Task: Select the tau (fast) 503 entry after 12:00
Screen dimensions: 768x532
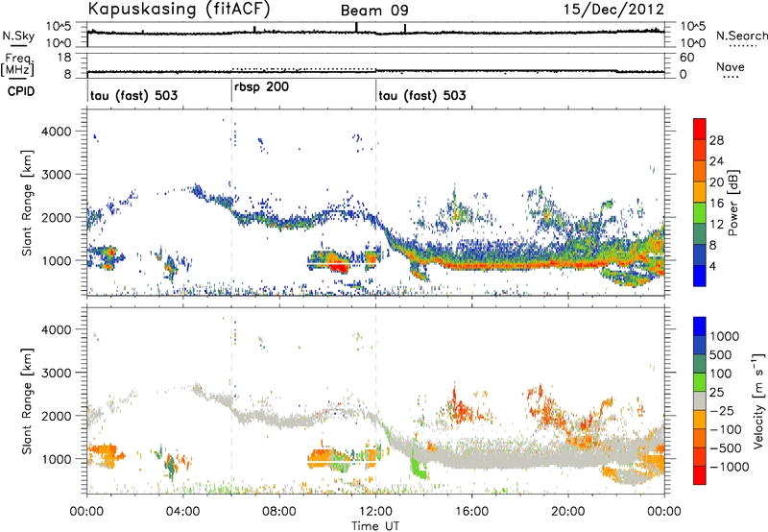Action: [x=422, y=95]
